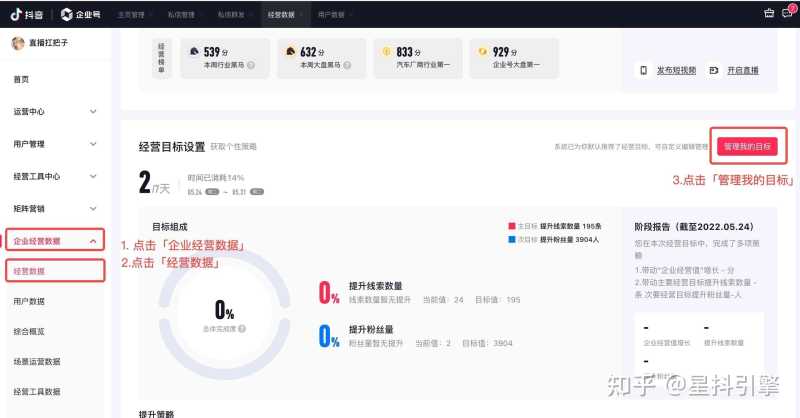Click the 目标组成 heading

pyautogui.click(x=170, y=227)
